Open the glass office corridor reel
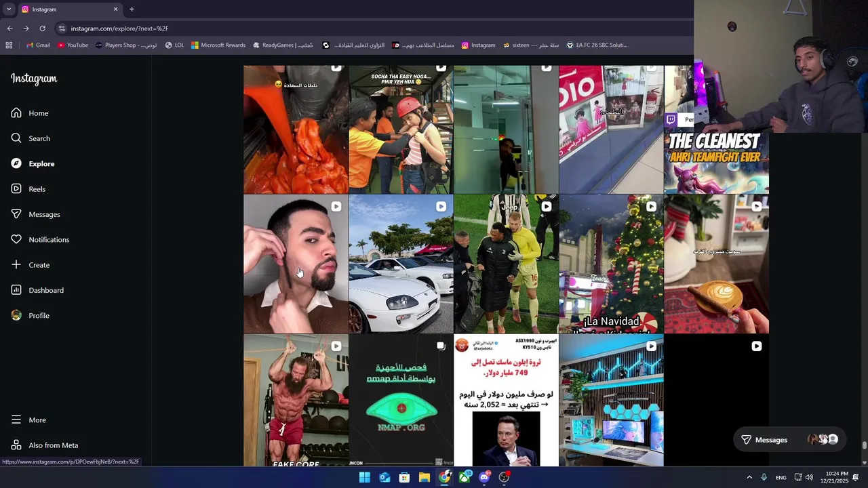 click(x=506, y=129)
